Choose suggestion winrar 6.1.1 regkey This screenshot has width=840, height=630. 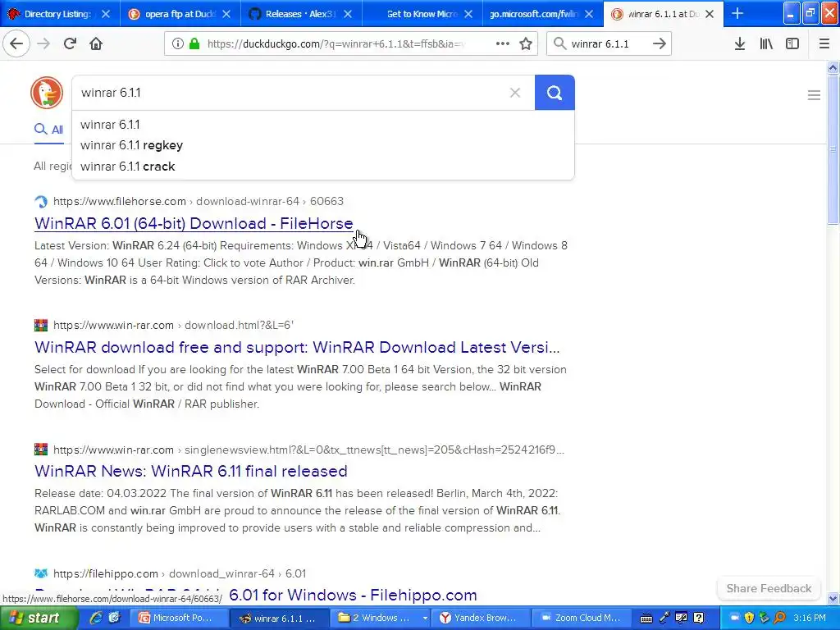132,145
